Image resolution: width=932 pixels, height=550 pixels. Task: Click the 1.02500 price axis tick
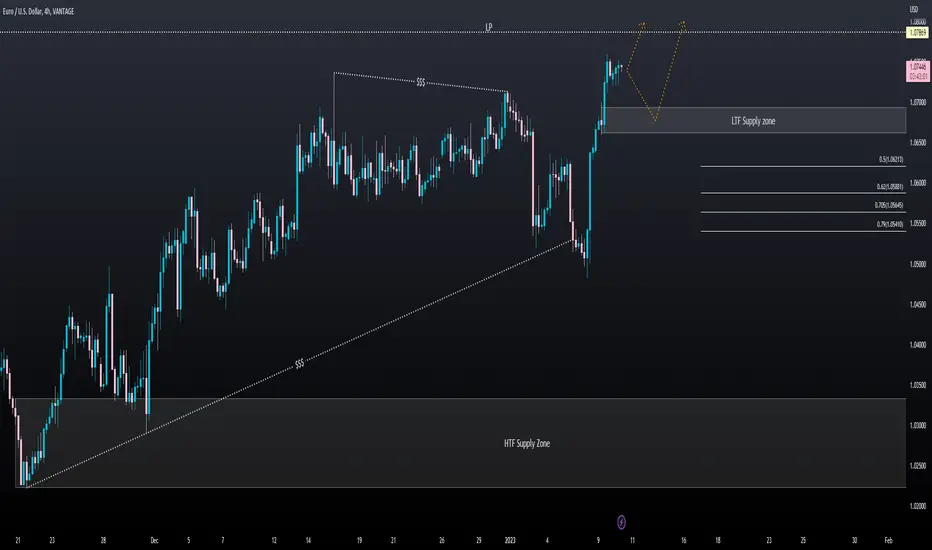[918, 466]
